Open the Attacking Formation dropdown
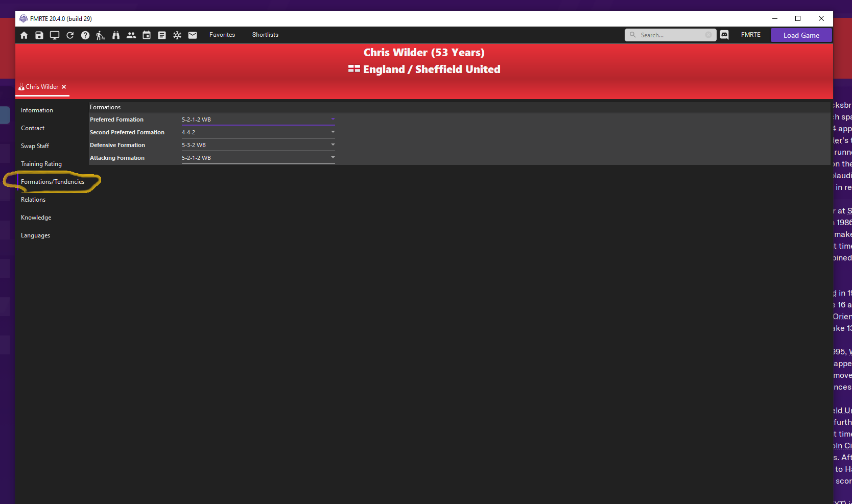Screen dimensions: 852x504 point(333,158)
